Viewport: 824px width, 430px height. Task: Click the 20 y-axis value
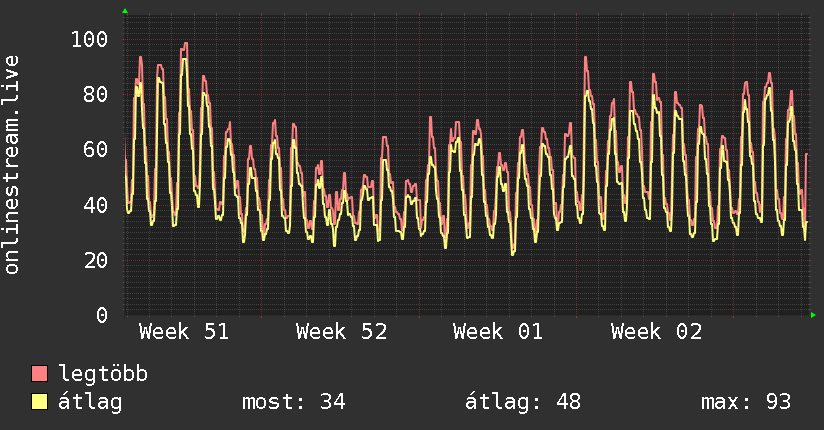click(96, 260)
